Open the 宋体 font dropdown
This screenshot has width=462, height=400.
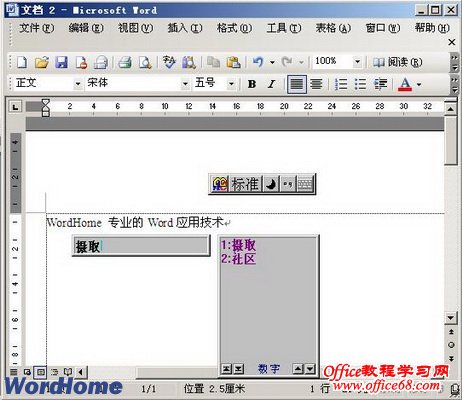(x=185, y=84)
